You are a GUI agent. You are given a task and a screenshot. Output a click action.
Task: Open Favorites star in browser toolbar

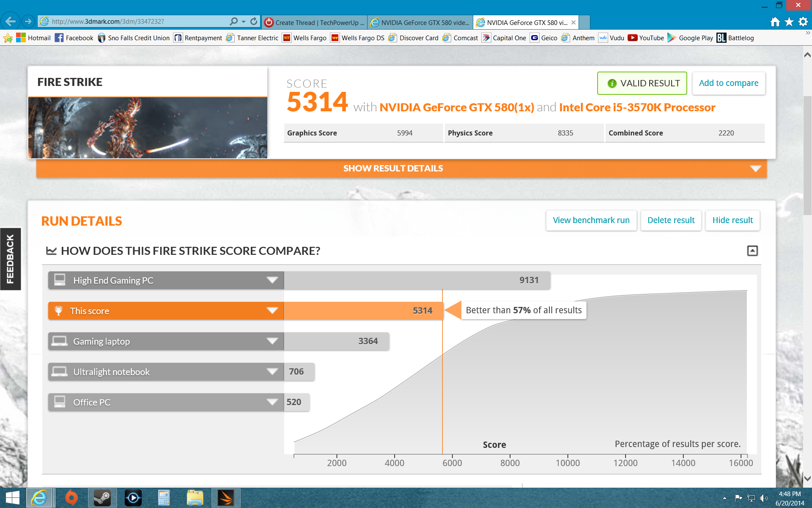click(x=789, y=22)
